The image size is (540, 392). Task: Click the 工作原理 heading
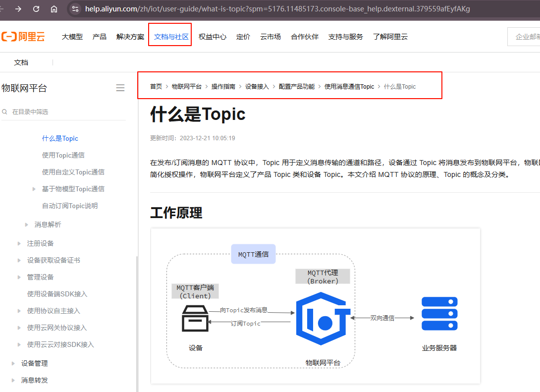pos(176,213)
